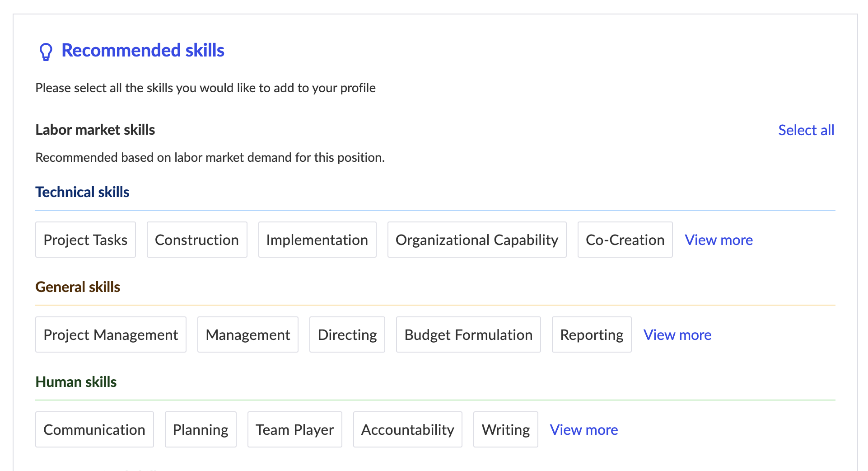This screenshot has width=868, height=471.
Task: Choose the Accountability skill
Action: [407, 429]
